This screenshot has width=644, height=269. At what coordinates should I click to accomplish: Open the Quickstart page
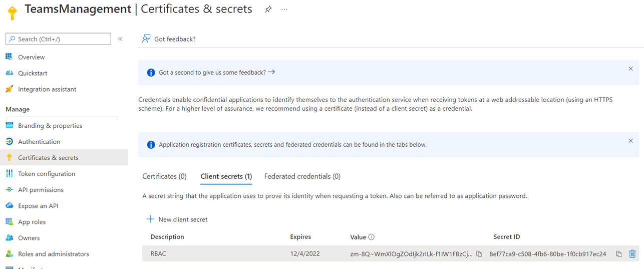(33, 73)
